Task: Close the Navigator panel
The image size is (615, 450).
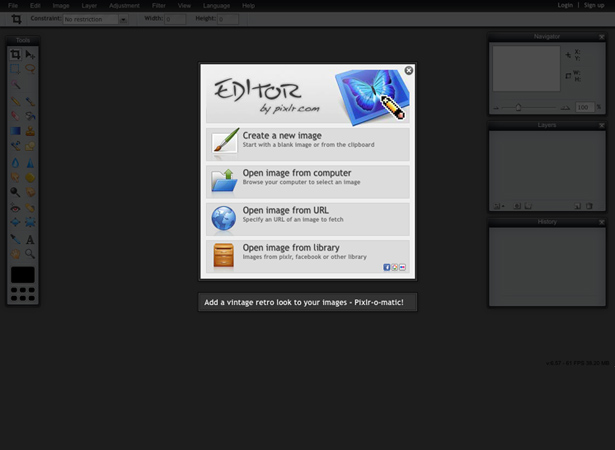Action: pos(602,37)
